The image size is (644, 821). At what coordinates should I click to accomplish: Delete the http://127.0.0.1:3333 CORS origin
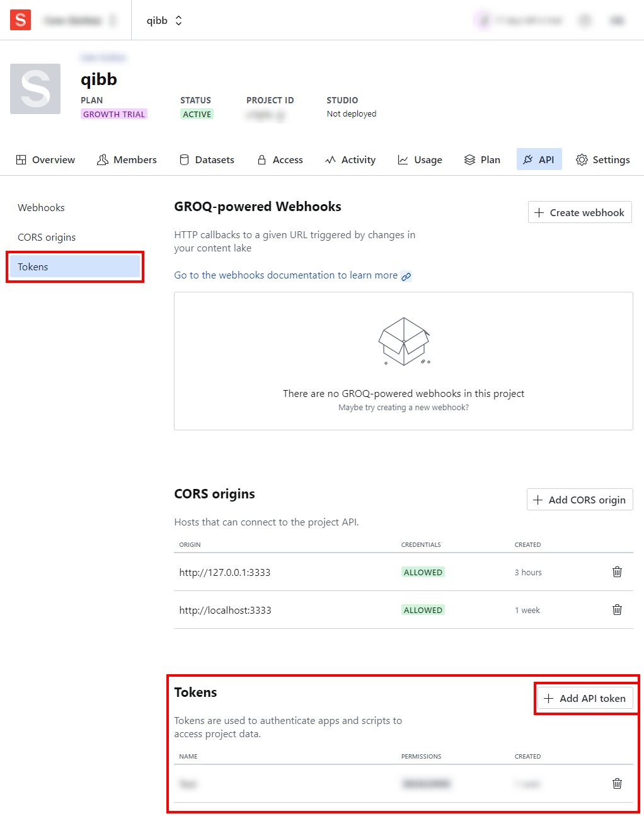[x=617, y=572]
